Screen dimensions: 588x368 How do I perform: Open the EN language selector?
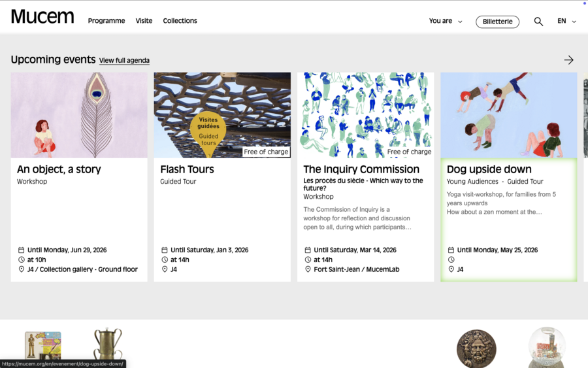566,21
